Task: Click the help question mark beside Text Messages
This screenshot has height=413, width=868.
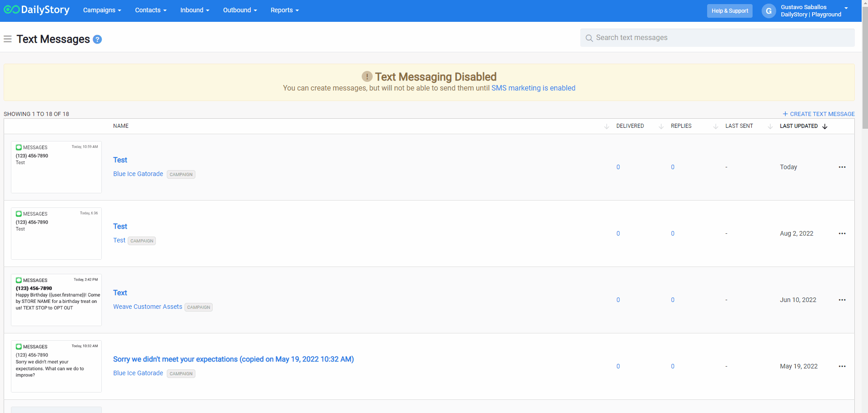Action: (97, 40)
